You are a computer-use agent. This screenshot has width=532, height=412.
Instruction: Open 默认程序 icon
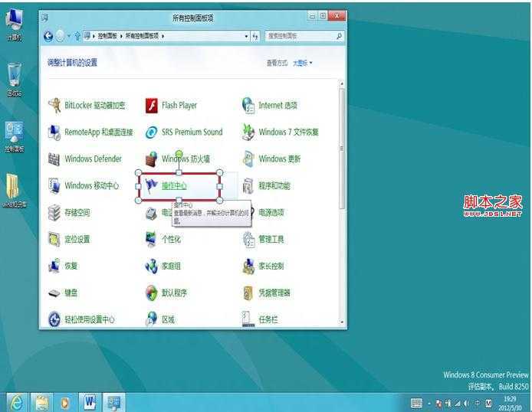(x=152, y=293)
